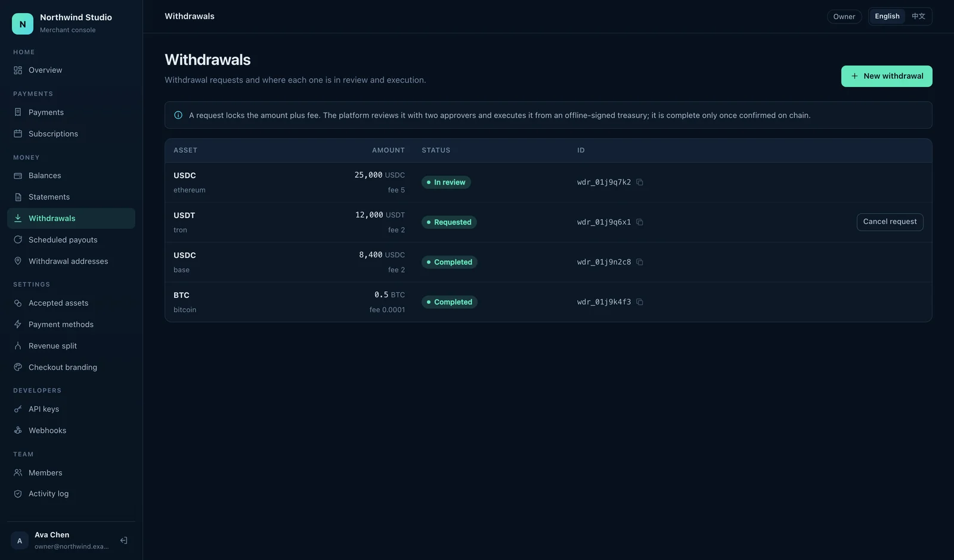Copy the ID wdr_01j9n2c8
The image size is (954, 560).
[640, 262]
